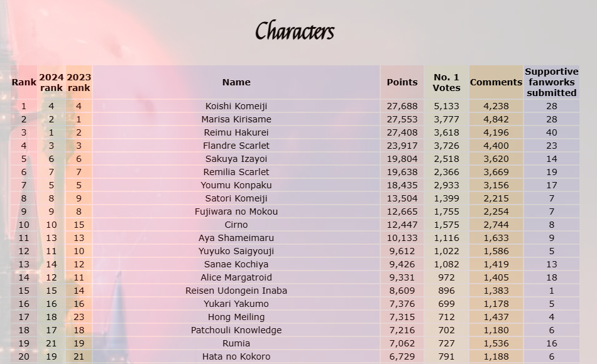Click the Comments column header
597x364 pixels.
click(x=496, y=82)
